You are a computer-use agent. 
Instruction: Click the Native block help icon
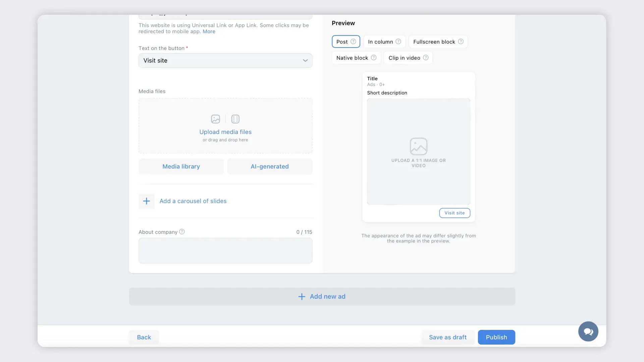coord(373,58)
